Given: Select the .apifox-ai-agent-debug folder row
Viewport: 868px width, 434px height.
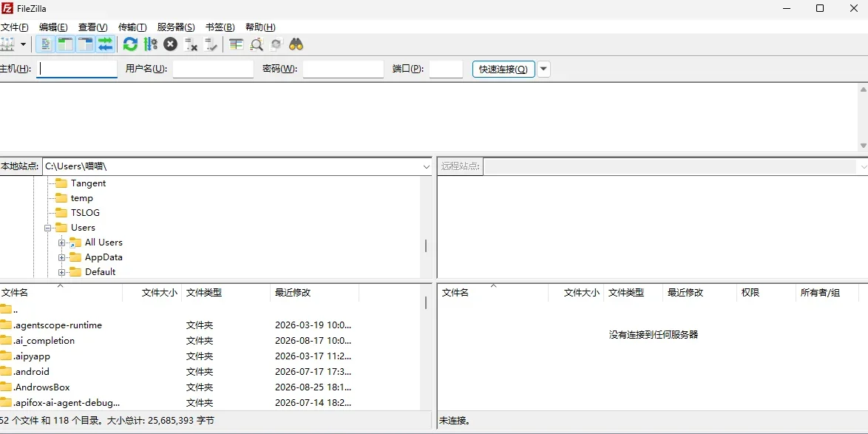Looking at the screenshot, I should click(211, 402).
